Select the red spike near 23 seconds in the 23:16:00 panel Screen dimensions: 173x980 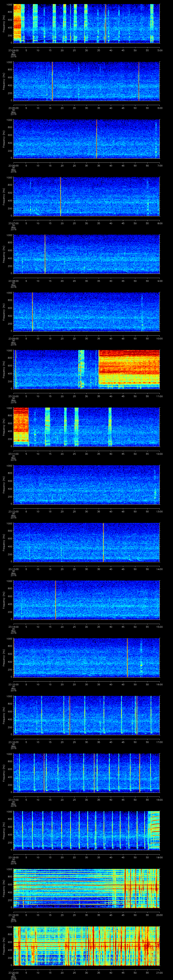pos(70,716)
